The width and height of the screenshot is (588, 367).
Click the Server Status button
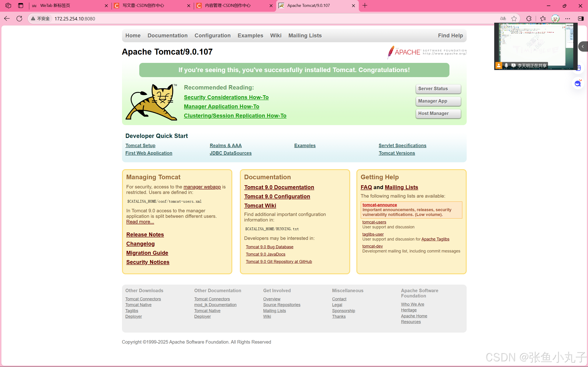[x=438, y=89]
